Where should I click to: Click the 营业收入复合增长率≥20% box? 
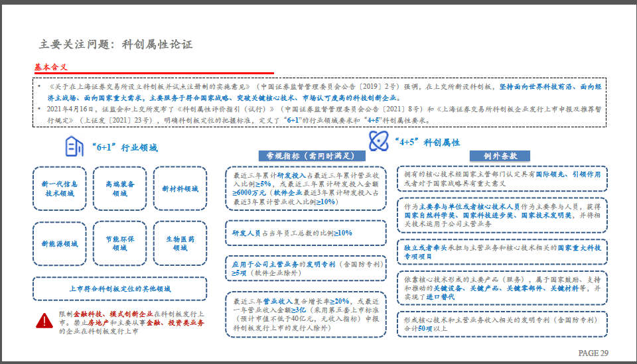pyautogui.click(x=306, y=314)
